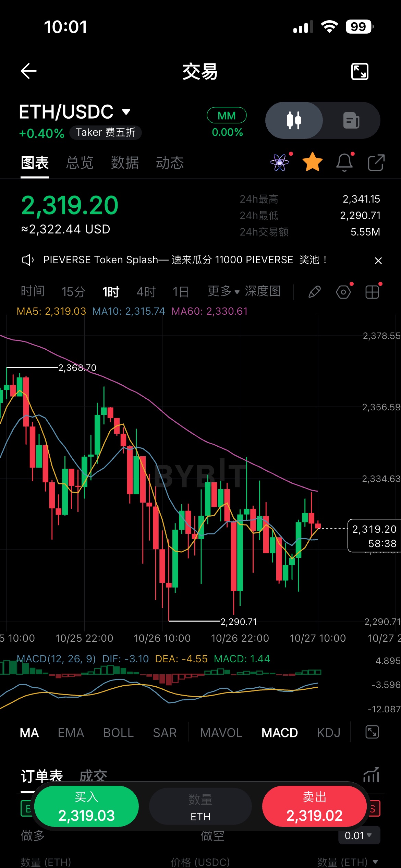The image size is (401, 868).
Task: Open the 深度图 depth chart
Action: [x=263, y=291]
